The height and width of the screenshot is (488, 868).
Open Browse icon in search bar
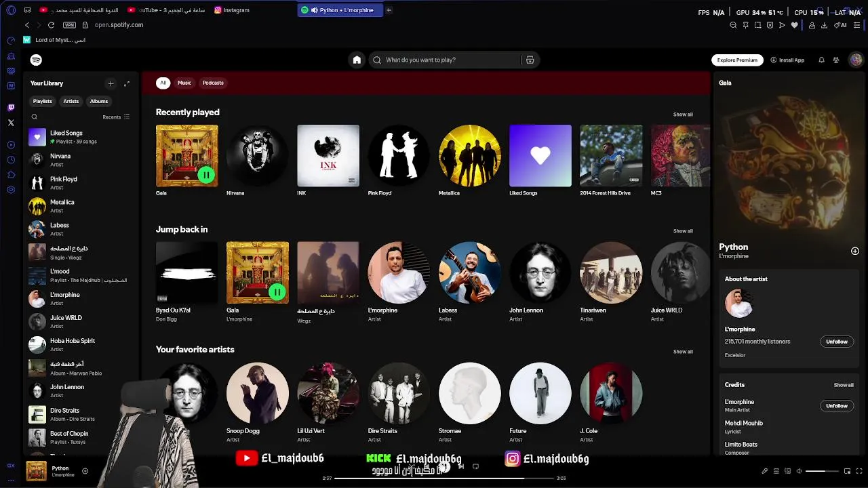pos(530,60)
